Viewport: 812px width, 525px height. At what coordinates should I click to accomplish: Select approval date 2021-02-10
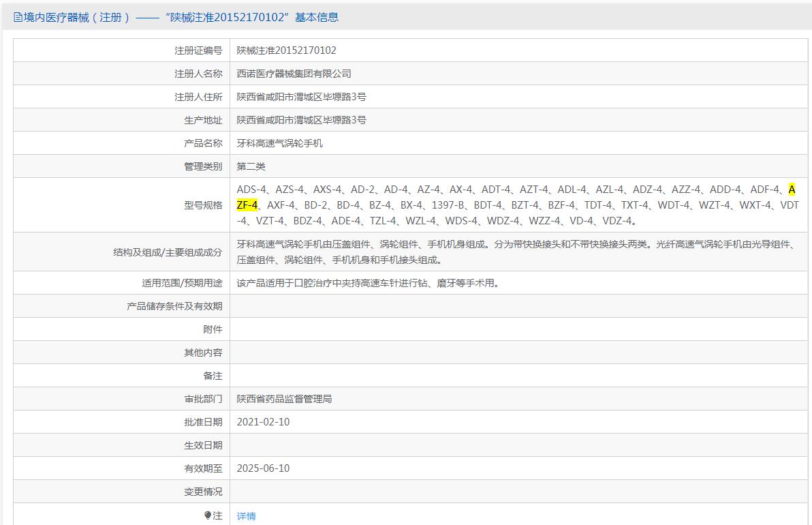tap(263, 422)
